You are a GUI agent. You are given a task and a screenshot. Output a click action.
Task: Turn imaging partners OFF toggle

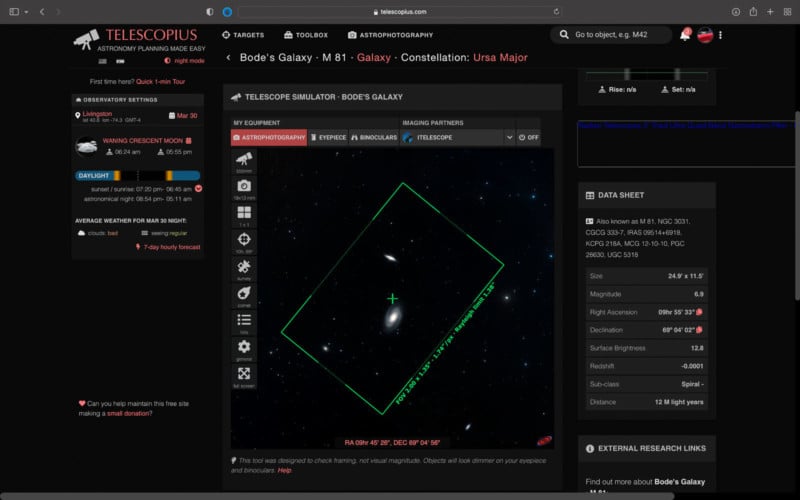pyautogui.click(x=529, y=137)
